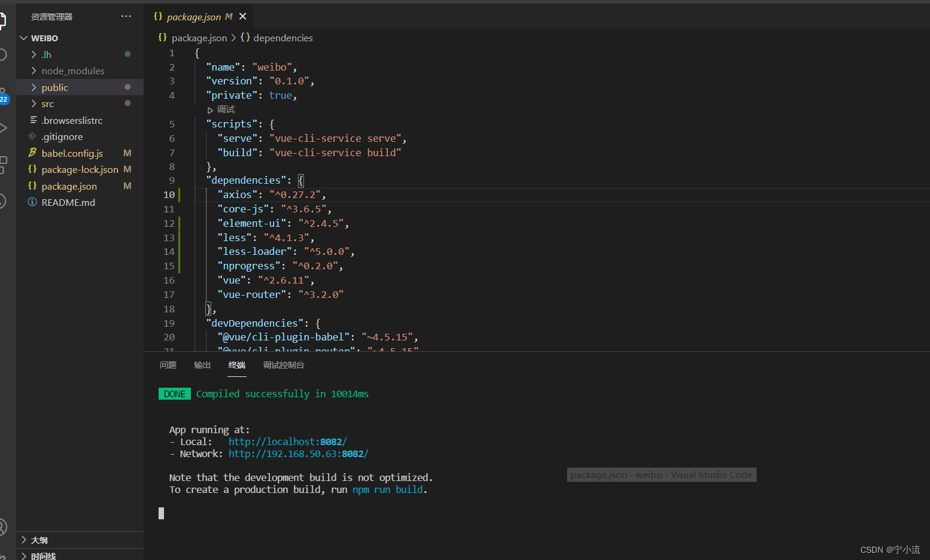
Task: Click the README.md info file icon
Action: (x=32, y=202)
